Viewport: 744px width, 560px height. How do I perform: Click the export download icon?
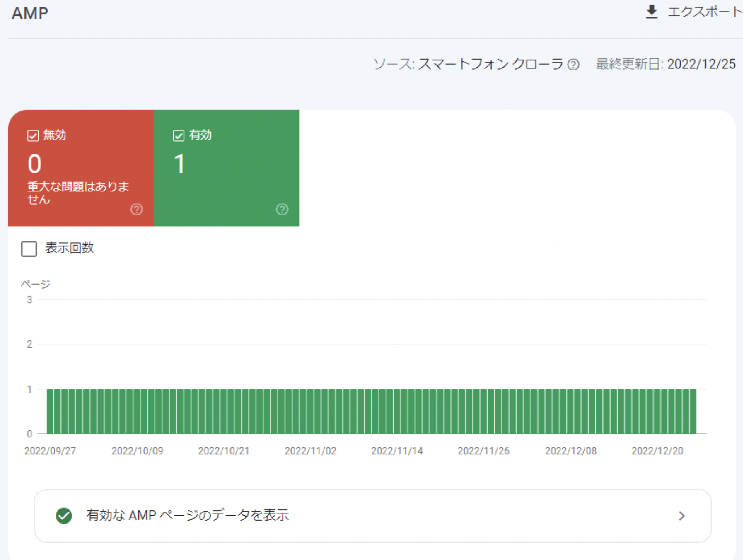pyautogui.click(x=652, y=12)
